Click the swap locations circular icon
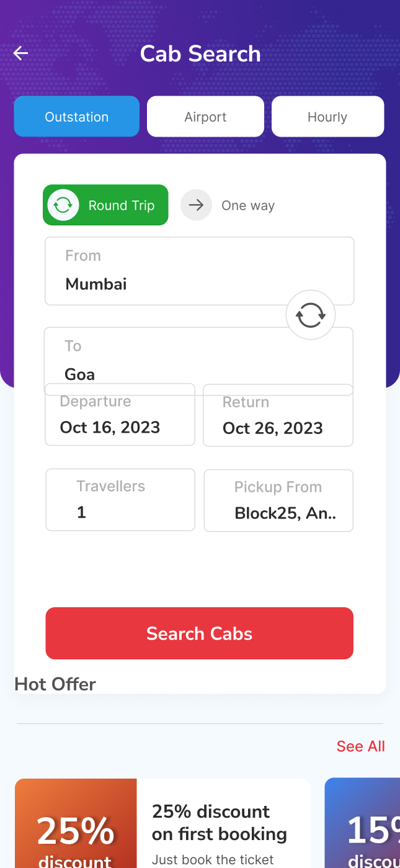 point(310,315)
